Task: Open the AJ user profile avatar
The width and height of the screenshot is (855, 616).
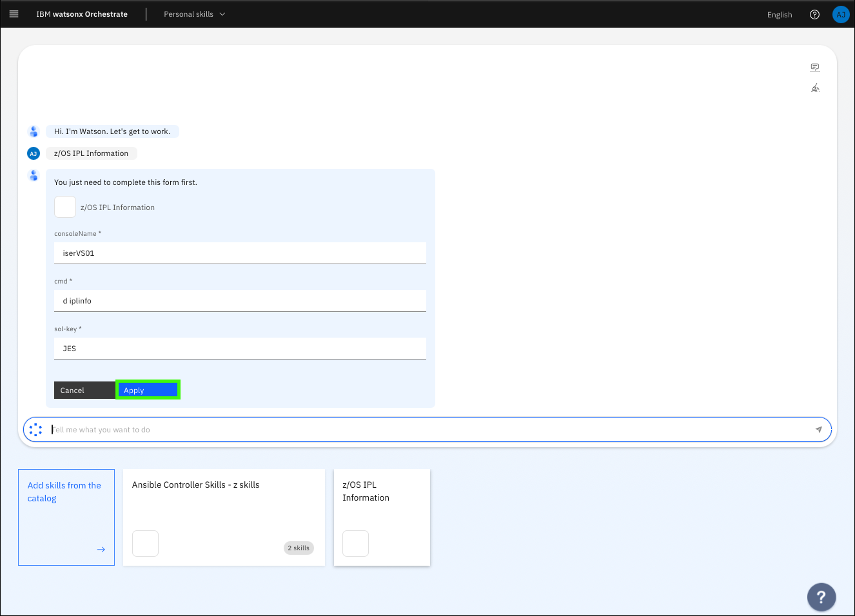Action: pyautogui.click(x=841, y=15)
